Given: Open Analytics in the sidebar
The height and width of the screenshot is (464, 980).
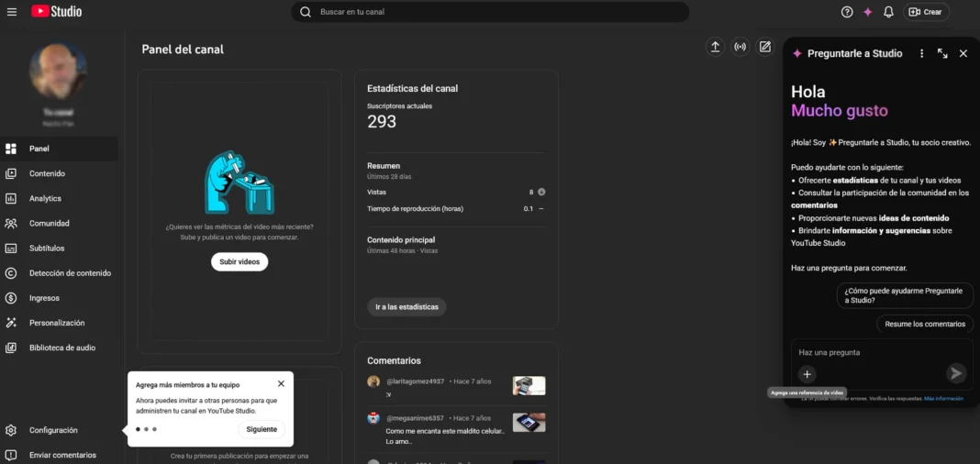Looking at the screenshot, I should (x=59, y=199).
